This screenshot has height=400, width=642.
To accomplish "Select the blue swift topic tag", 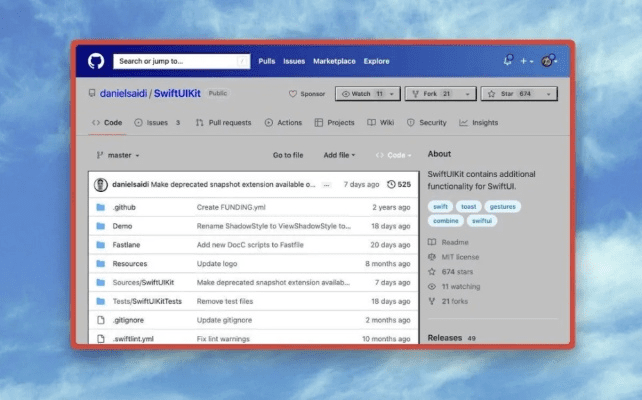I will (x=440, y=206).
